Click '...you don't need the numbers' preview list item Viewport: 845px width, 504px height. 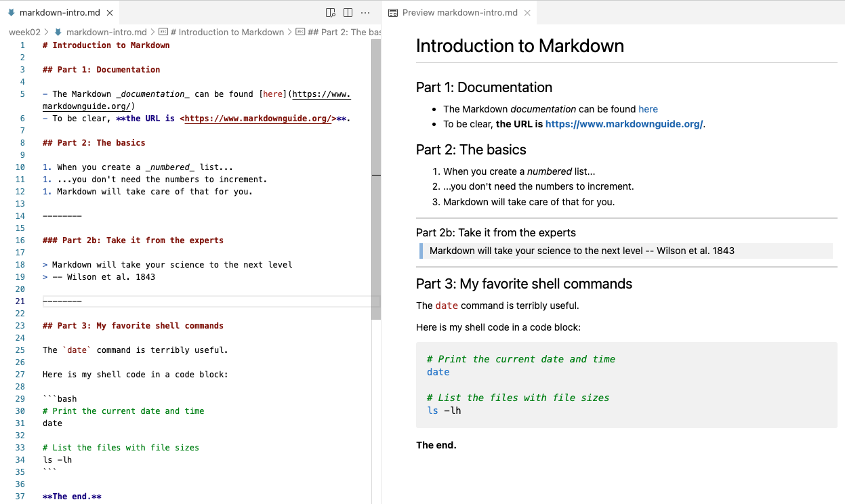tap(539, 186)
